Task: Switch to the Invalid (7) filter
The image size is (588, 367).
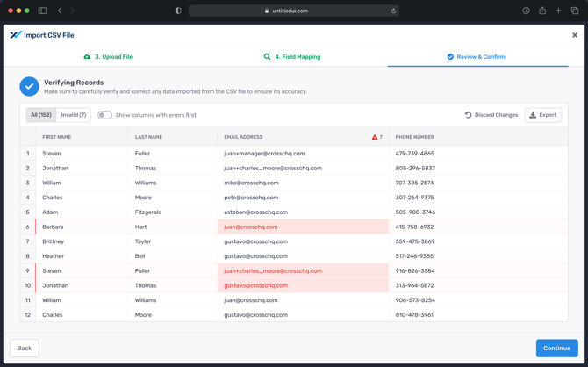Action: pos(74,115)
